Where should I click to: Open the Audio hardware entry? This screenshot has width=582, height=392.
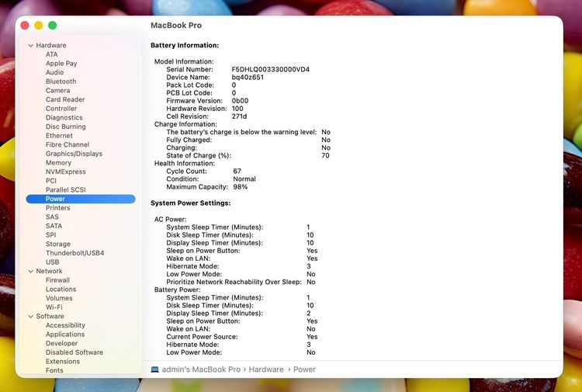click(x=54, y=72)
